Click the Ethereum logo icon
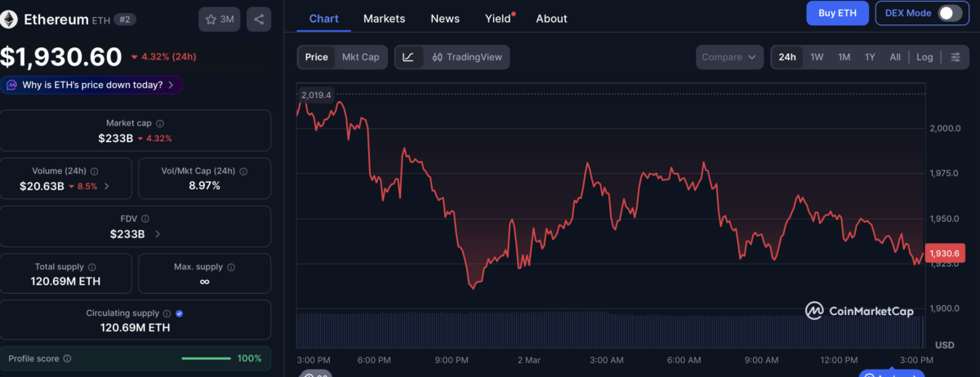Viewport: 980px width, 377px height. (9, 19)
